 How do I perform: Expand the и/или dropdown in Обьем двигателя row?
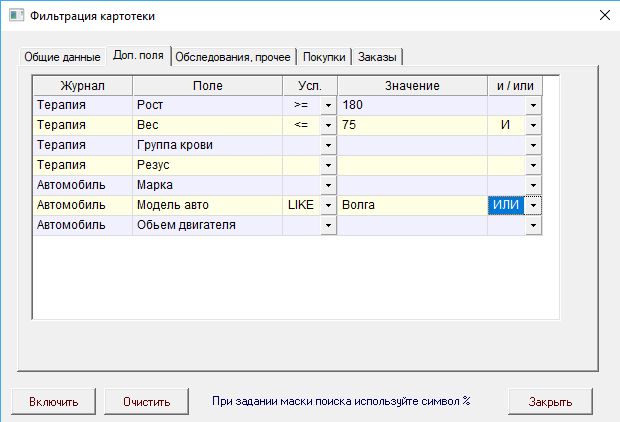[533, 225]
